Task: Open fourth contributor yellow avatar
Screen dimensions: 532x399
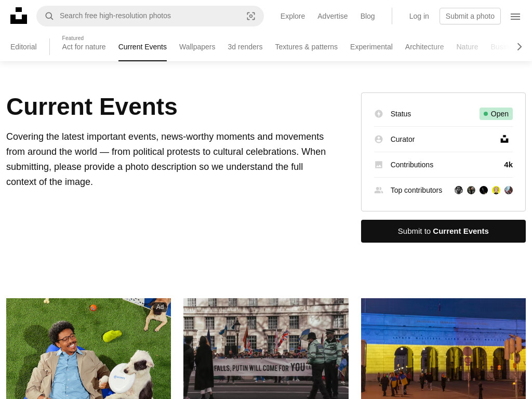Action: pos(496,190)
